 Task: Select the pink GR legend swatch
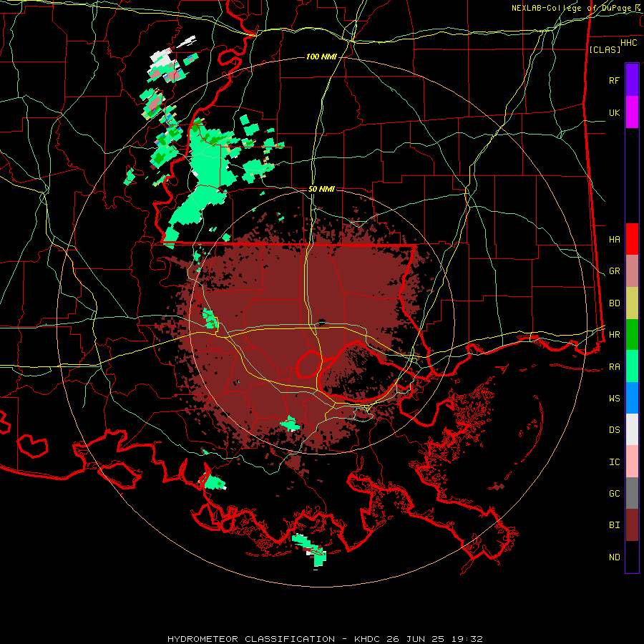[632, 271]
